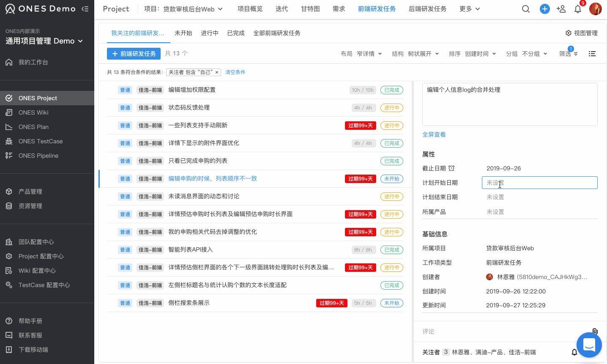
Task: Open 资源管理 in the sidebar
Action: point(30,206)
